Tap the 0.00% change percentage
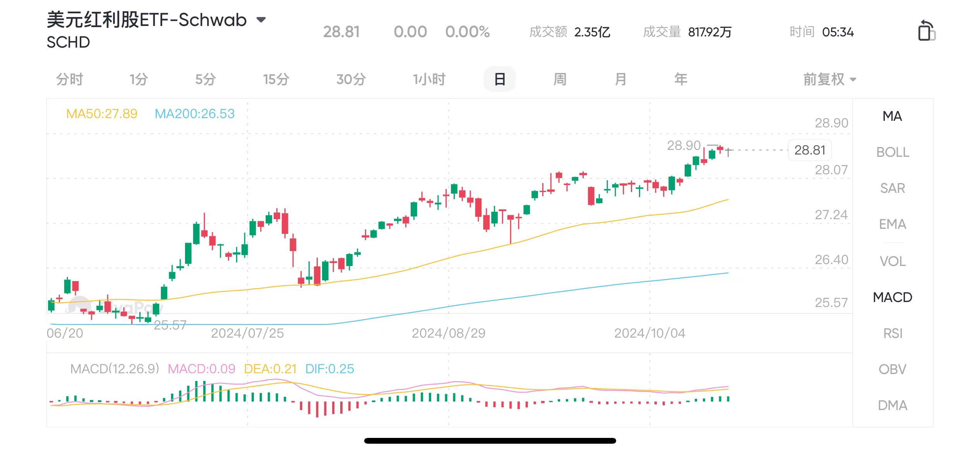 click(x=468, y=32)
